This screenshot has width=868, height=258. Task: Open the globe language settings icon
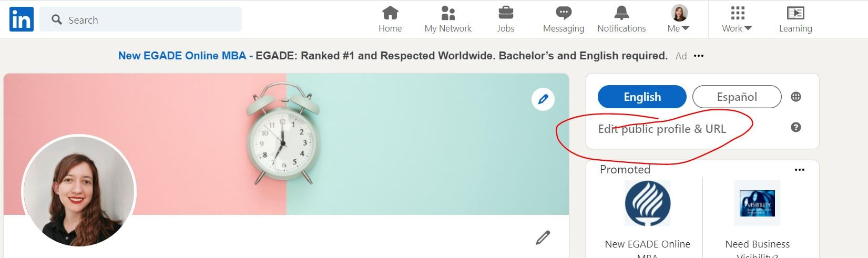pyautogui.click(x=796, y=97)
